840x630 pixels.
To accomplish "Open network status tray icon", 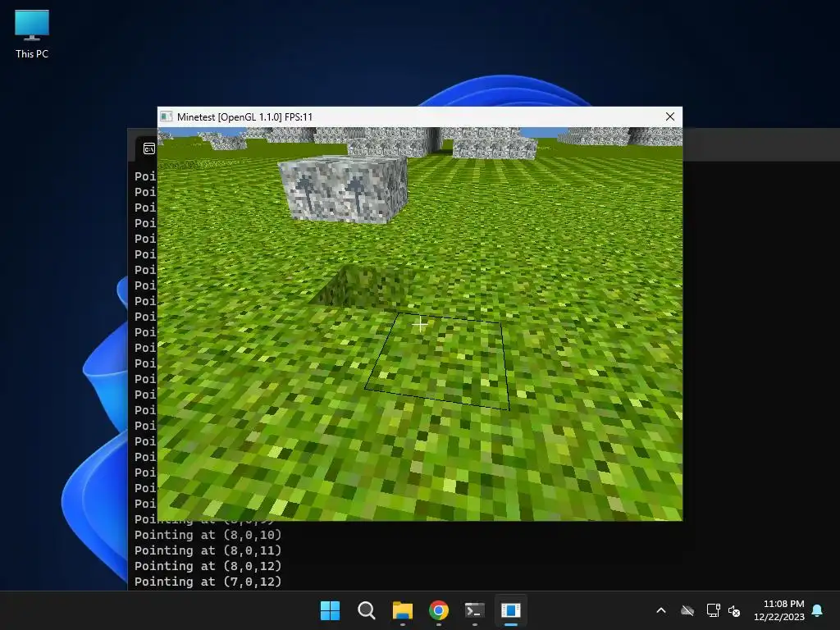I will (713, 610).
